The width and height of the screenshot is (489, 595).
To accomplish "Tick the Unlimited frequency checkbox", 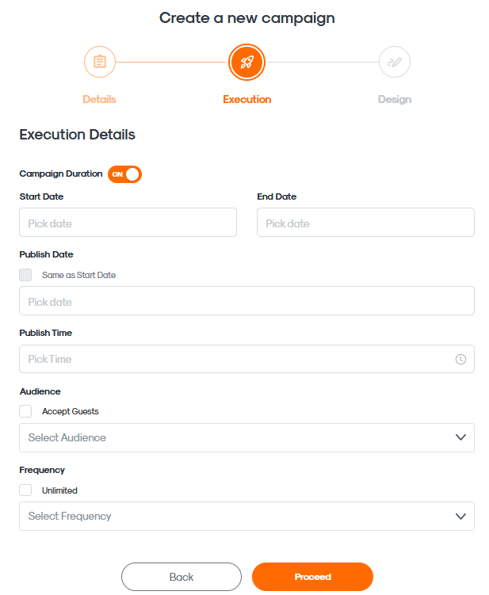I will [x=25, y=490].
